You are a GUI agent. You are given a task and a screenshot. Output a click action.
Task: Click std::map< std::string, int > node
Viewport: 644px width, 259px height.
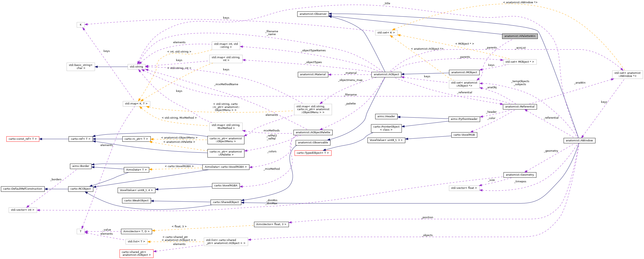pos(226,59)
